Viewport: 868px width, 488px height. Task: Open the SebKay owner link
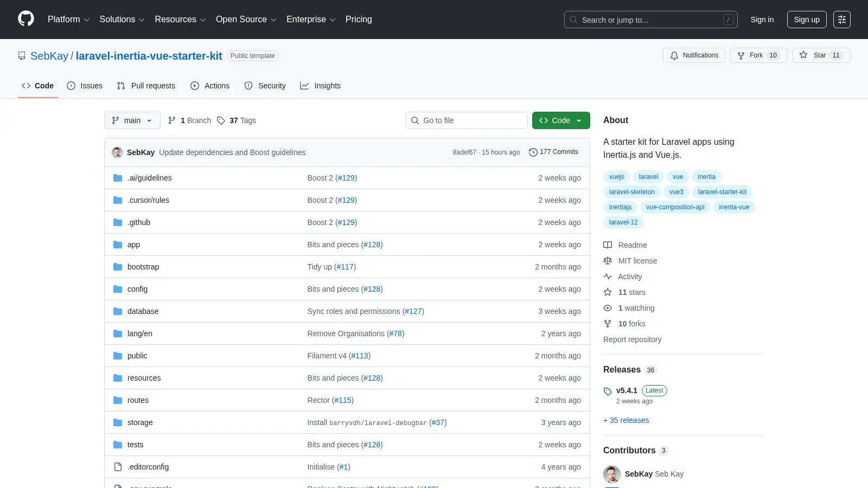point(49,56)
